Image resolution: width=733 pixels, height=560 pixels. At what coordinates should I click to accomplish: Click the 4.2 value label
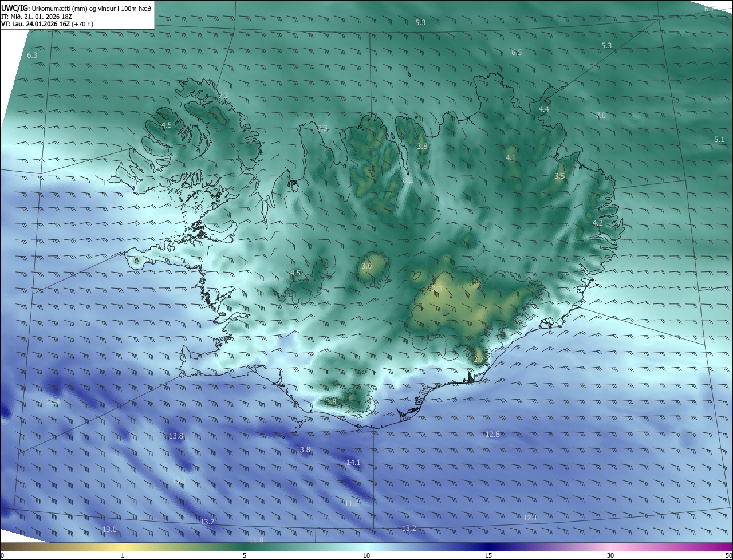click(597, 223)
